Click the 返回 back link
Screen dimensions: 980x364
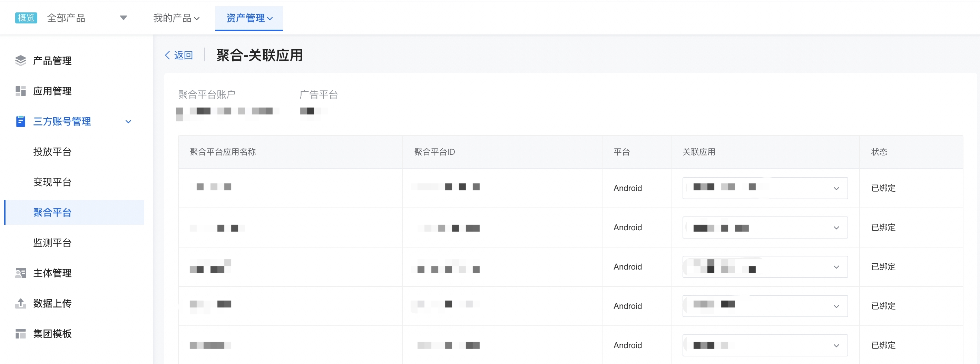click(x=179, y=55)
